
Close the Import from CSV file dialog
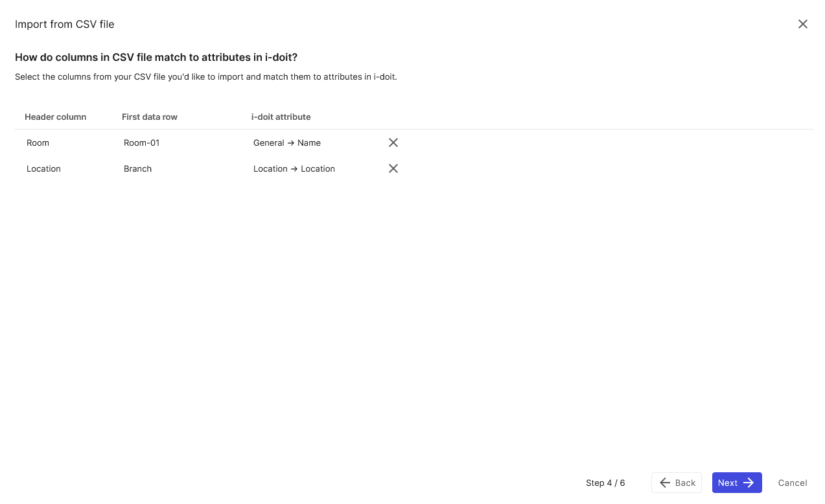coord(803,24)
